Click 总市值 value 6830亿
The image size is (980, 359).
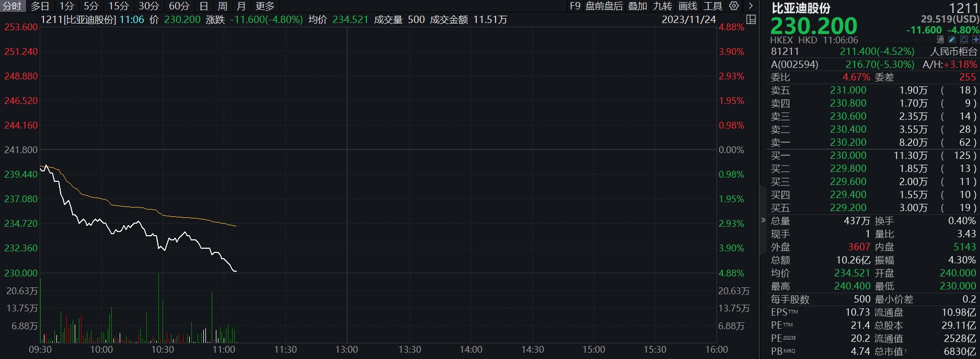pos(960,352)
